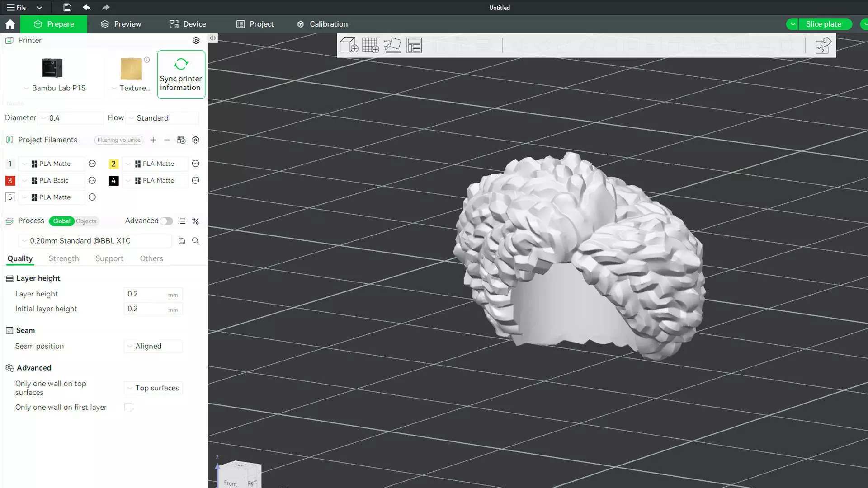Click the compare presets icon beside Advanced
Viewport: 868px width, 488px height.
pyautogui.click(x=196, y=221)
